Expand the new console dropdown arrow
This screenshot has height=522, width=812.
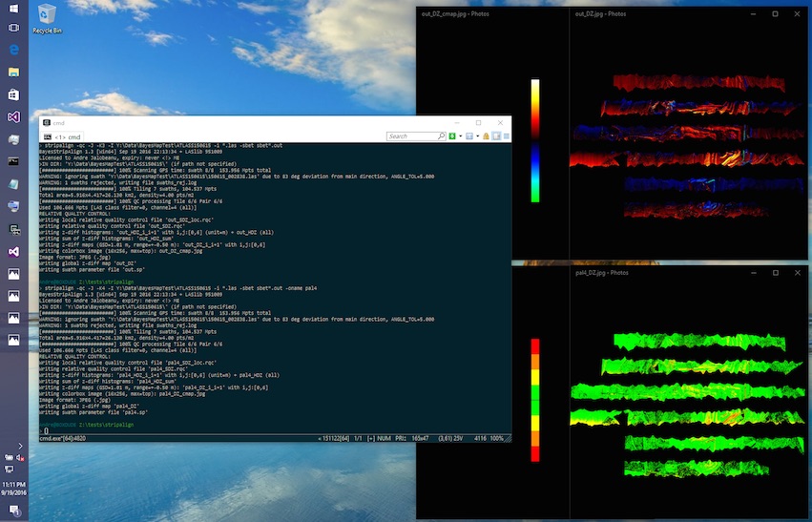click(x=460, y=136)
